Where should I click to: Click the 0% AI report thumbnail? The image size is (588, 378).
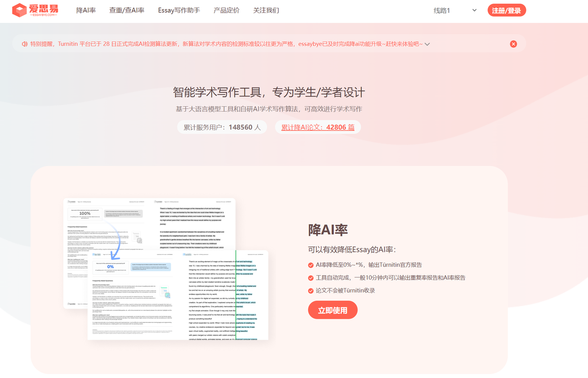pyautogui.click(x=178, y=295)
